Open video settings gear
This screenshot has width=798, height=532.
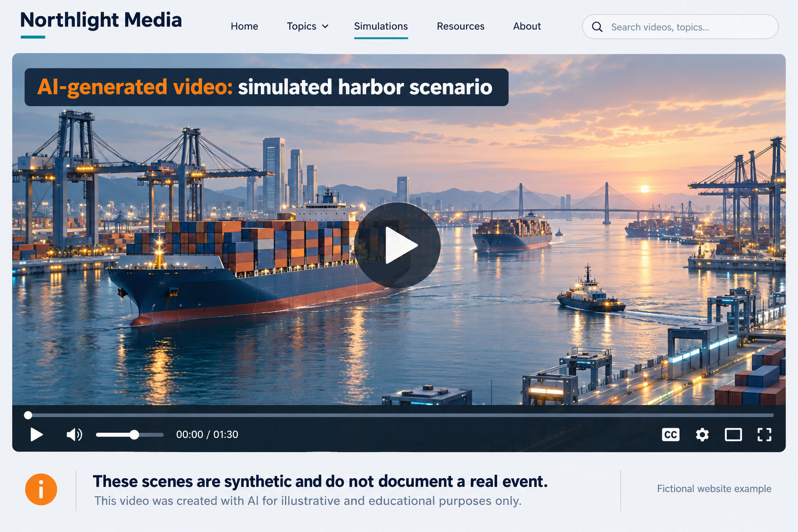point(702,435)
